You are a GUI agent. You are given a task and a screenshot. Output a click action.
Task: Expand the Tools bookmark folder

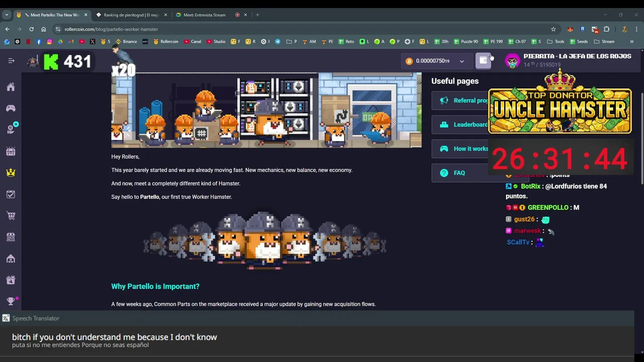(555, 42)
